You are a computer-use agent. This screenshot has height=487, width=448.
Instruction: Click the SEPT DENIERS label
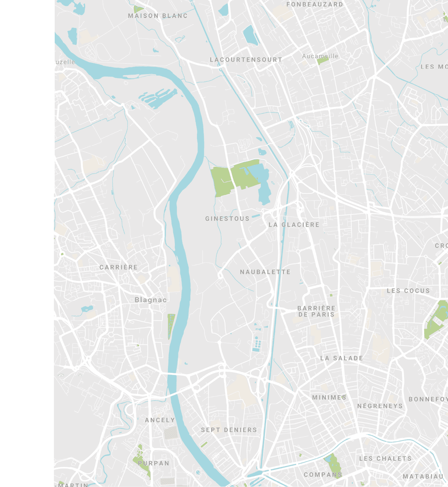tap(229, 430)
